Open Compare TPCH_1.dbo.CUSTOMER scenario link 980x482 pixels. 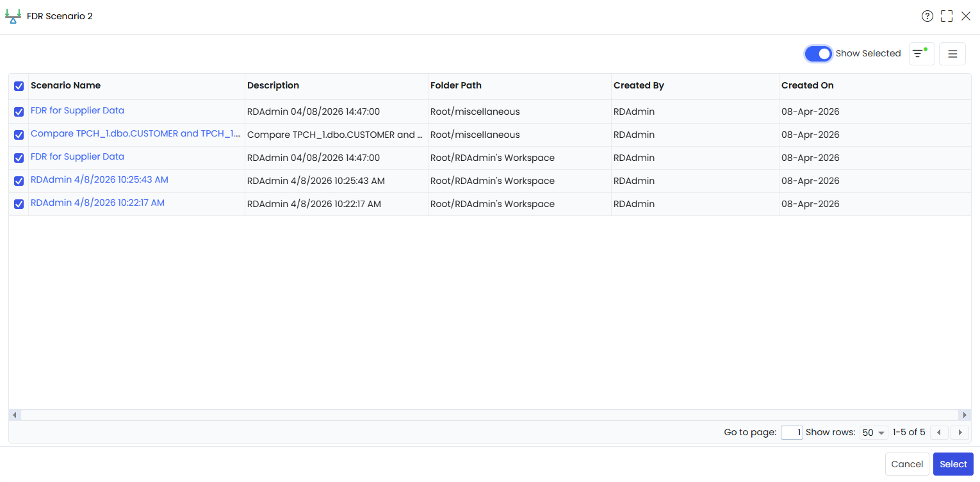coord(136,133)
